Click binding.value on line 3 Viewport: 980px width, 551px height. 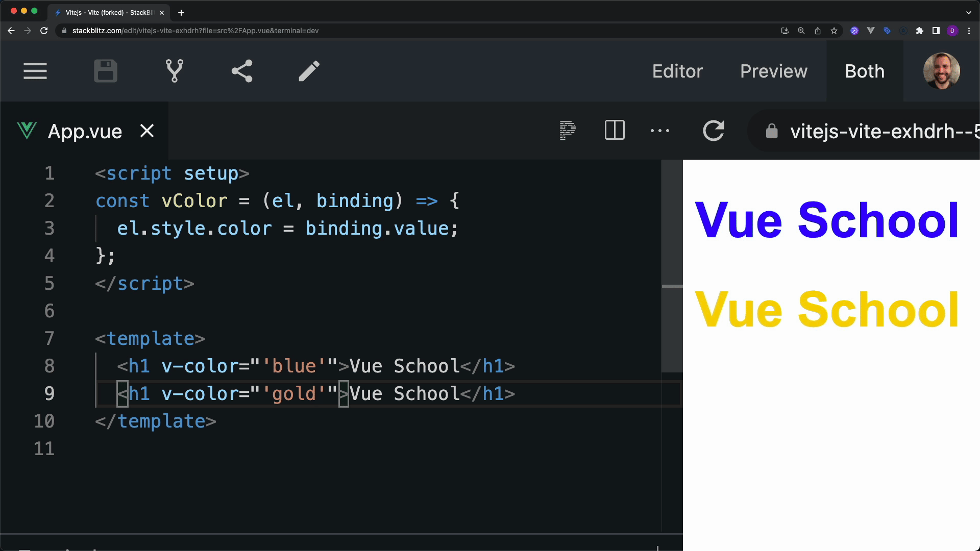377,229
